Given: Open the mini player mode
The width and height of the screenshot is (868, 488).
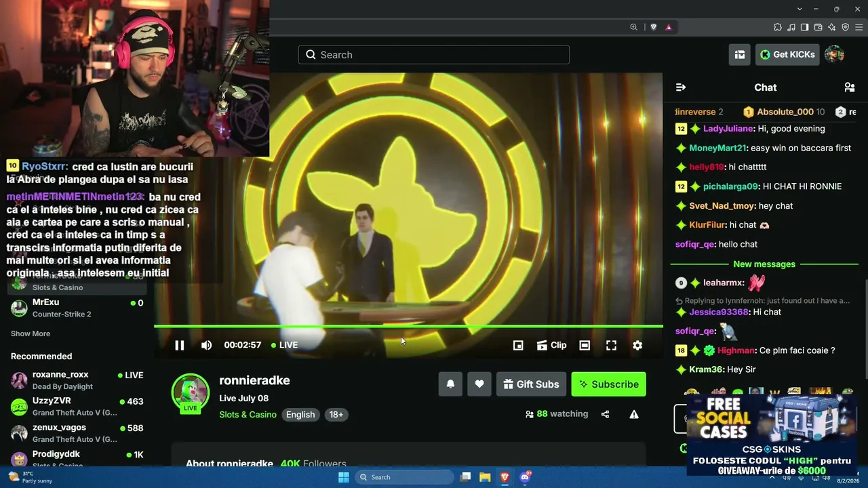Looking at the screenshot, I should pos(518,345).
